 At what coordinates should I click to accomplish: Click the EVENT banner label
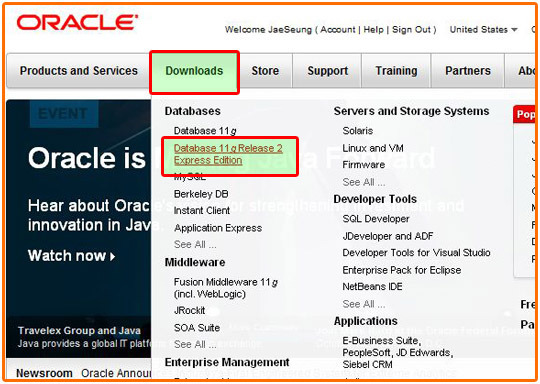point(64,114)
